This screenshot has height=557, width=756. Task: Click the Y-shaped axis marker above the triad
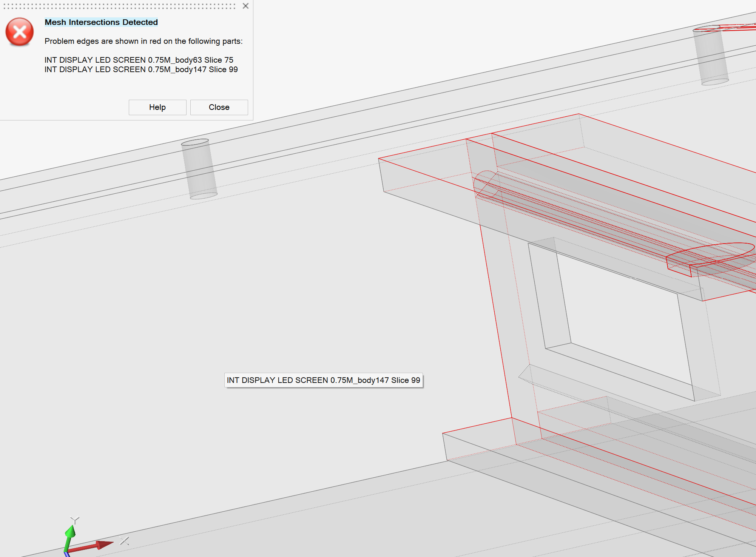75,520
